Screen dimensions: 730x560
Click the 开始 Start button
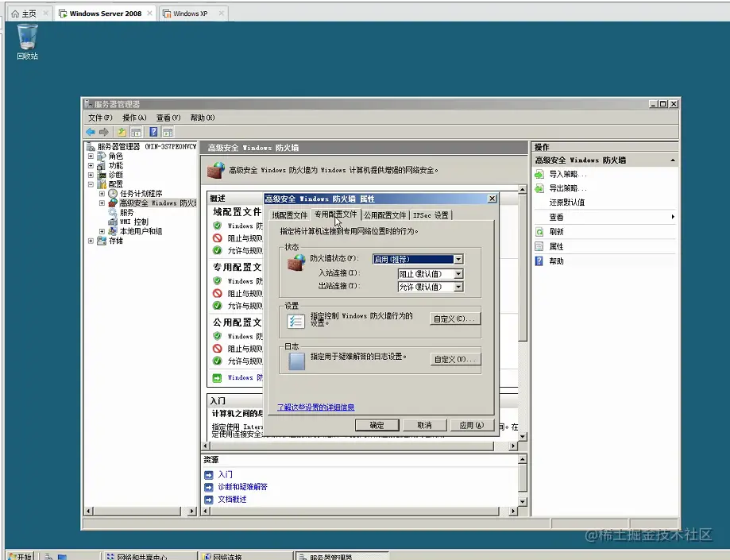(21, 556)
